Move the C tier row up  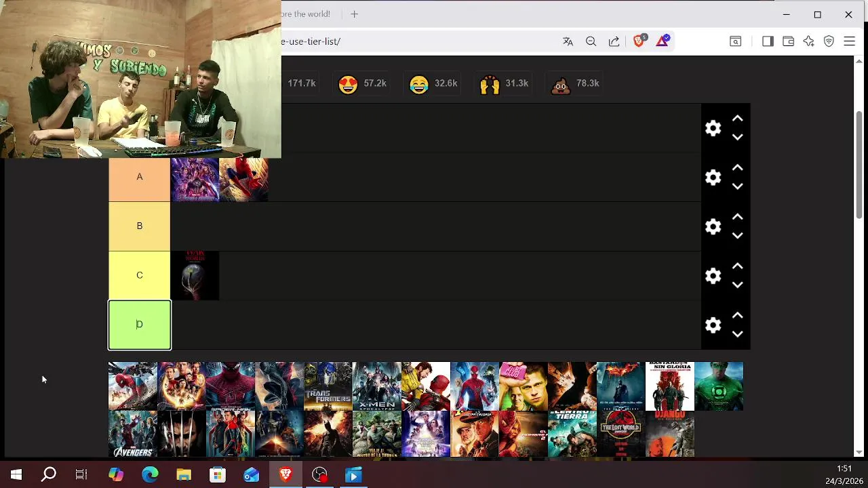point(738,266)
